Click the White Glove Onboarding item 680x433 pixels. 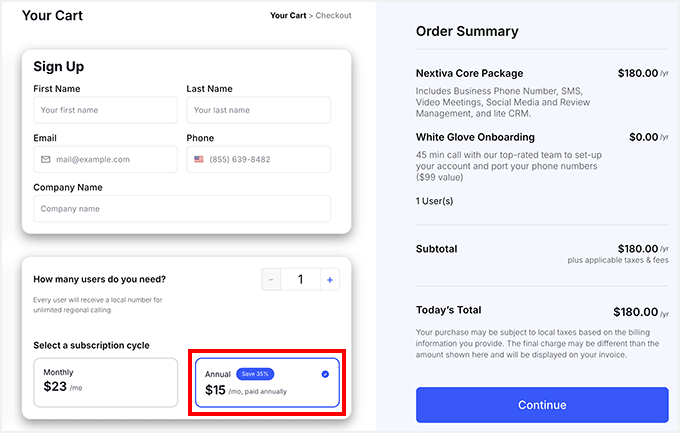[x=475, y=137]
